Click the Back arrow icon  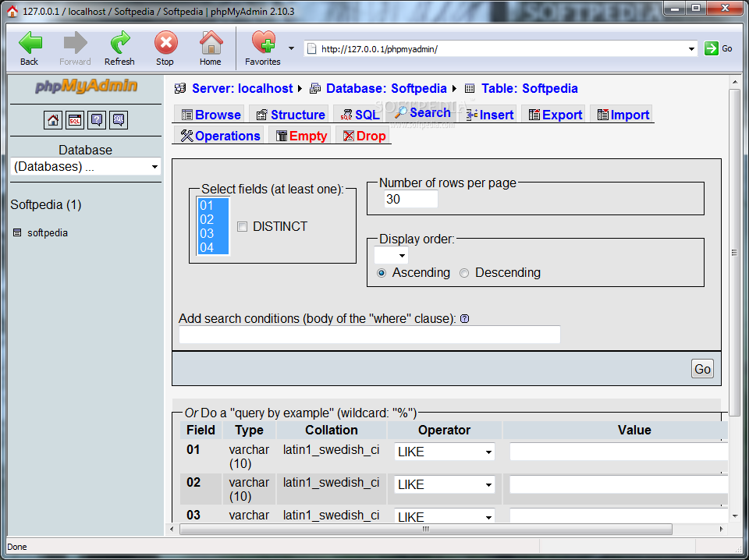(x=30, y=42)
